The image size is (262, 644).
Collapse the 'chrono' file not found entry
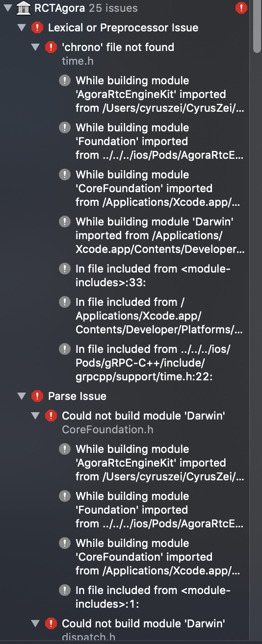(x=35, y=47)
